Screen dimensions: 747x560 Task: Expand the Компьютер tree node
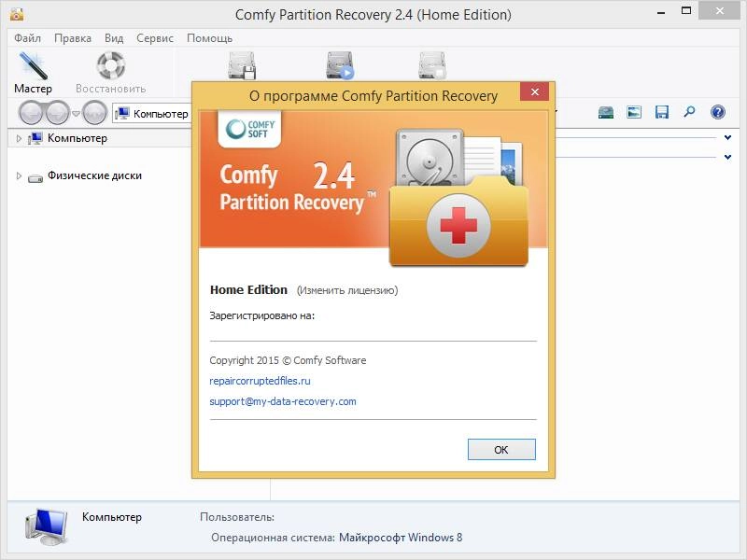point(19,138)
